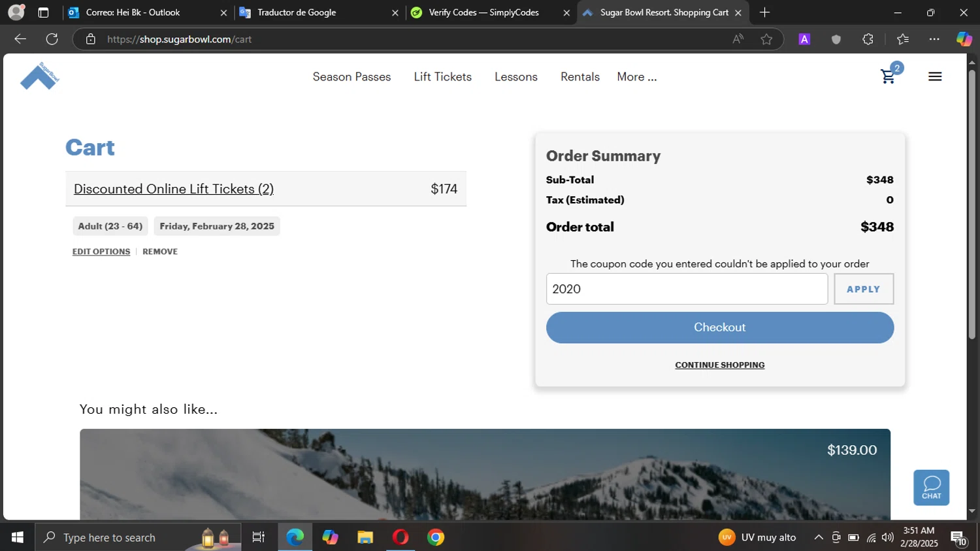This screenshot has width=980, height=551.
Task: Click the $174 ticket price
Action: pos(444,189)
